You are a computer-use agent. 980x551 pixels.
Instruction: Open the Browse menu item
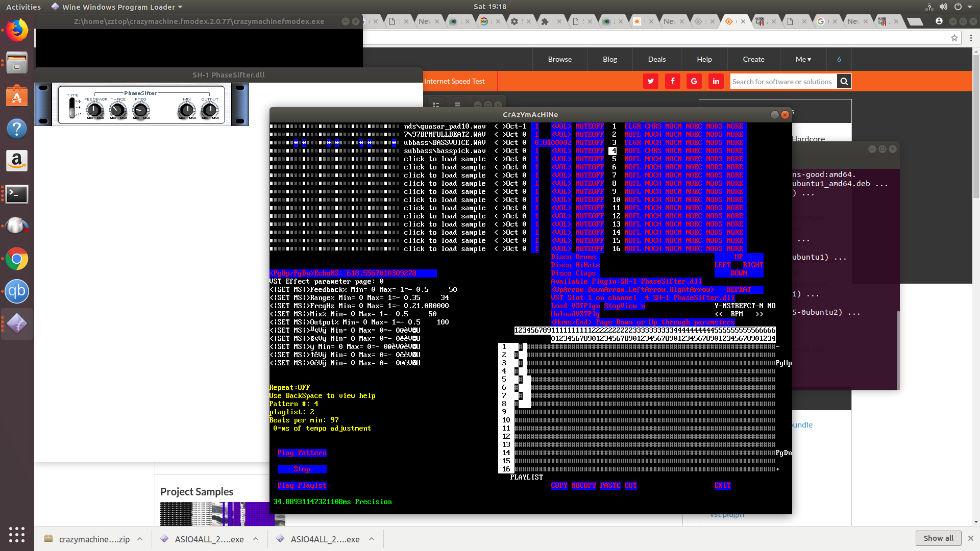tap(559, 59)
